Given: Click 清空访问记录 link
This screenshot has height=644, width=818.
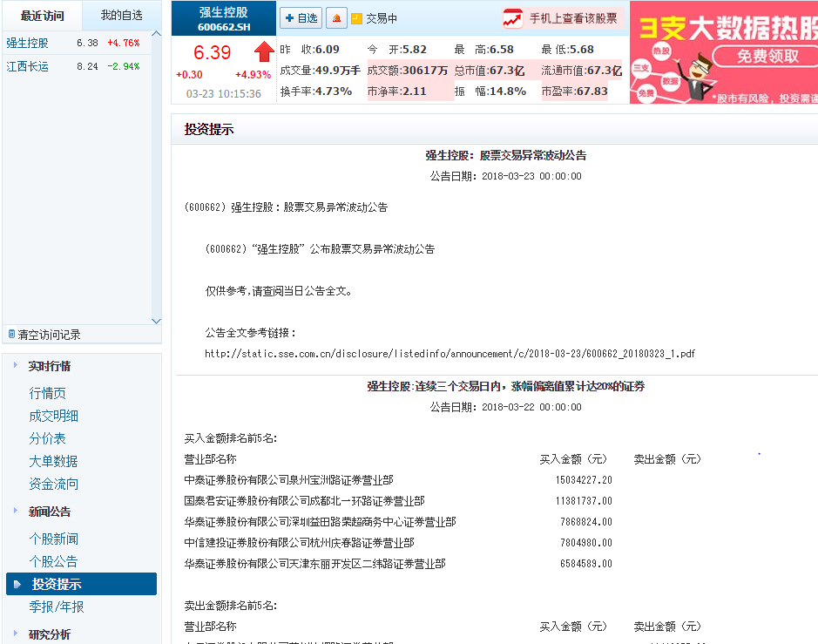Looking at the screenshot, I should click(x=49, y=335).
